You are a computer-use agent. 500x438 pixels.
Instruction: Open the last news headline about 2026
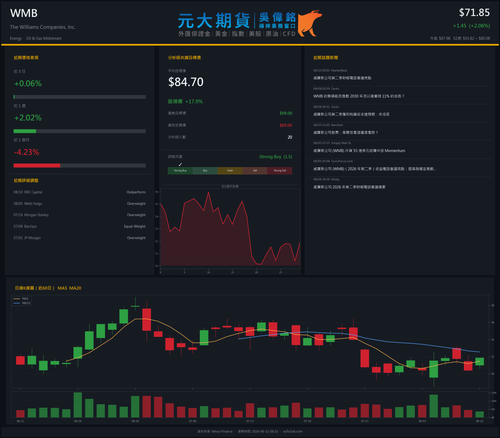(349, 187)
